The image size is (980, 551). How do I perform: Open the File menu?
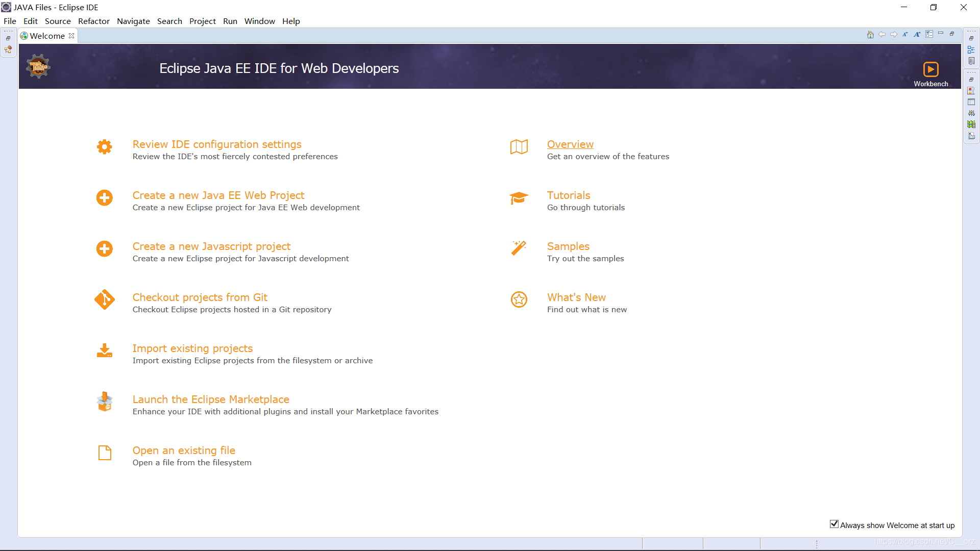point(10,21)
